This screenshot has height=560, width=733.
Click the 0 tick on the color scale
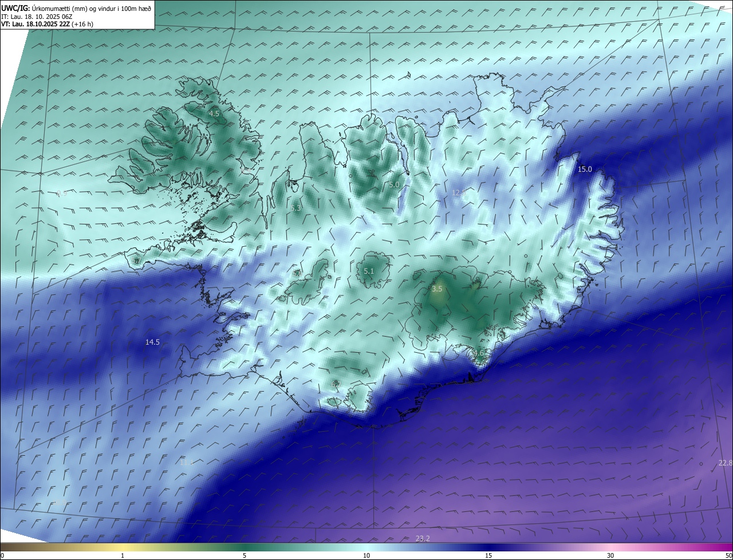pyautogui.click(x=2, y=555)
